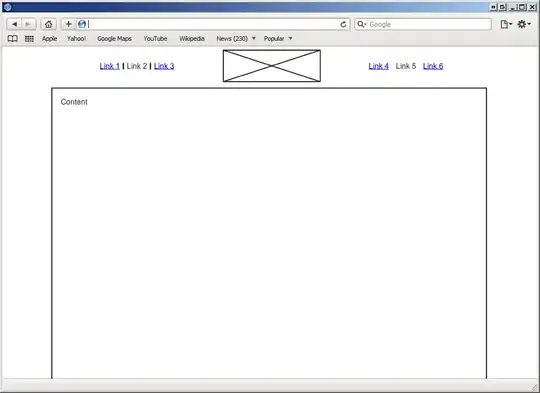540x393 pixels.
Task: Click the browser Forward arrow button
Action: pyautogui.click(x=29, y=24)
